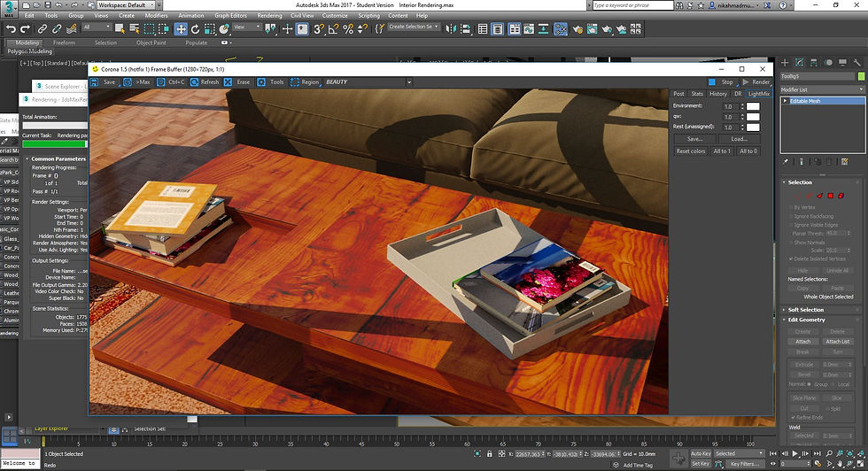Screen dimensions: 868x471
Task: Click Configure Modifier Sets icon
Action: click(845, 162)
